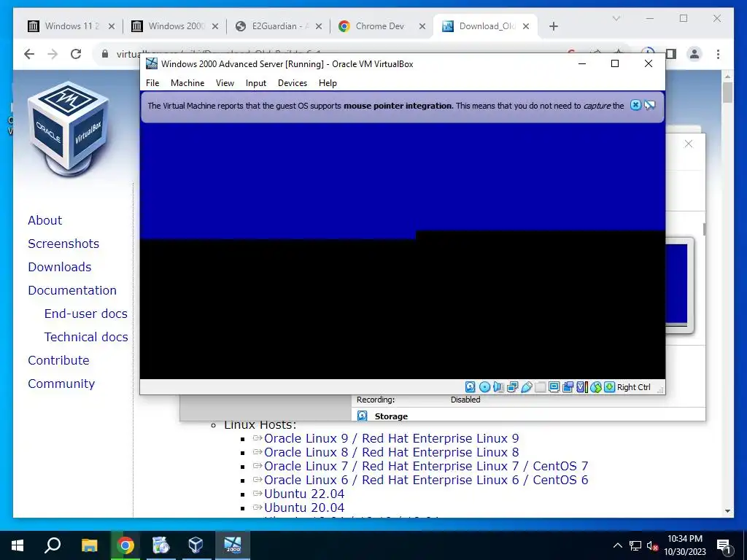Switch to the Chrome Dev tab

(382, 26)
